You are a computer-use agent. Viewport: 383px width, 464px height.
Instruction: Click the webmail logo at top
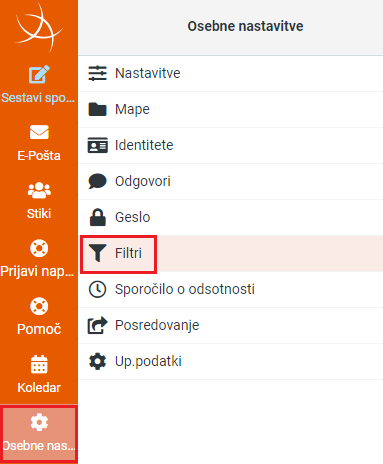click(39, 27)
